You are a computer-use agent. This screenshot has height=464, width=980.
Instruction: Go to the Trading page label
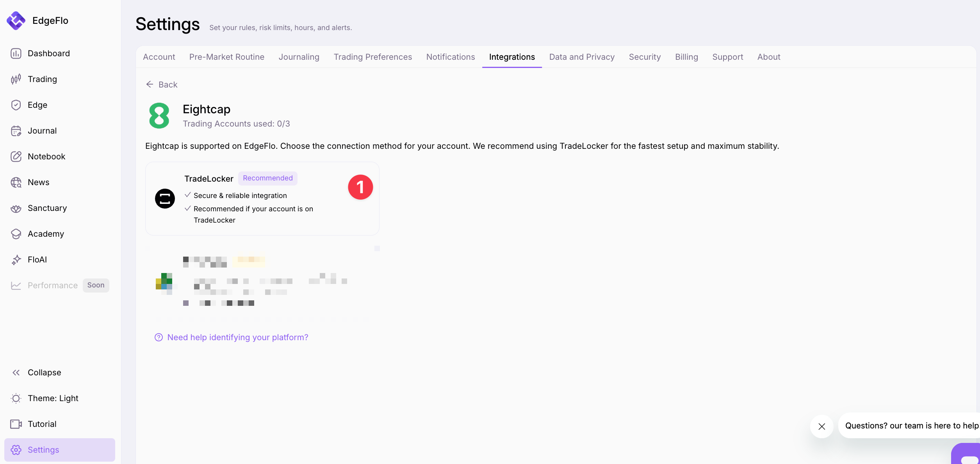click(x=43, y=79)
